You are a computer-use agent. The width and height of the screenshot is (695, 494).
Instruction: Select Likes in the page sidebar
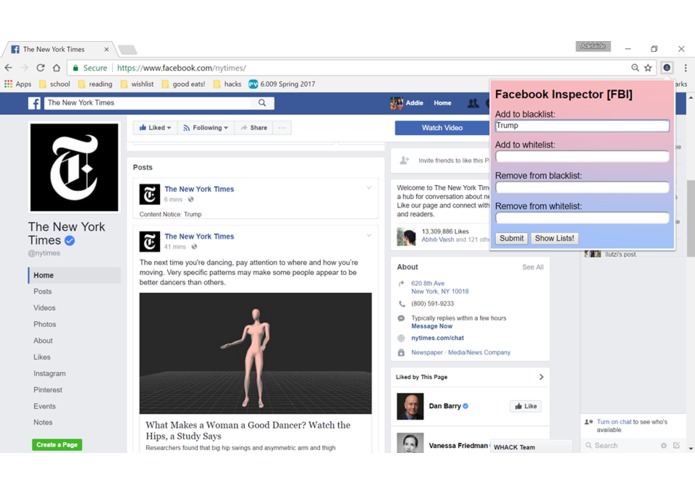[42, 357]
